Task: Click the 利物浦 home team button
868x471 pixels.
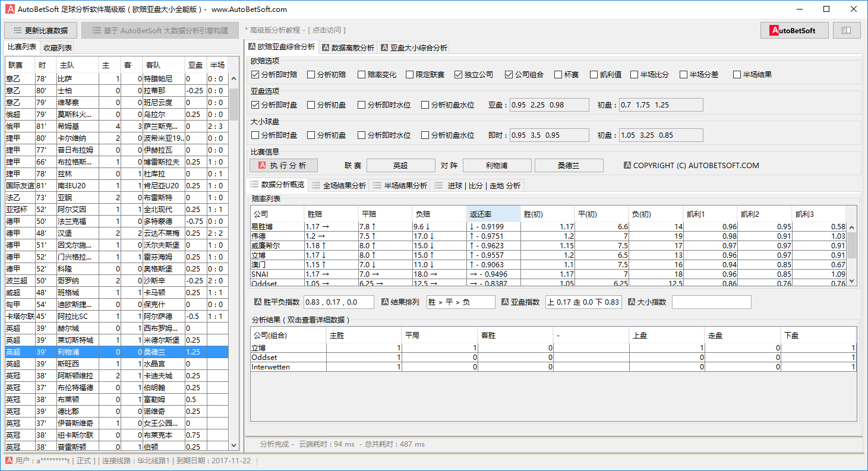Action: click(497, 166)
